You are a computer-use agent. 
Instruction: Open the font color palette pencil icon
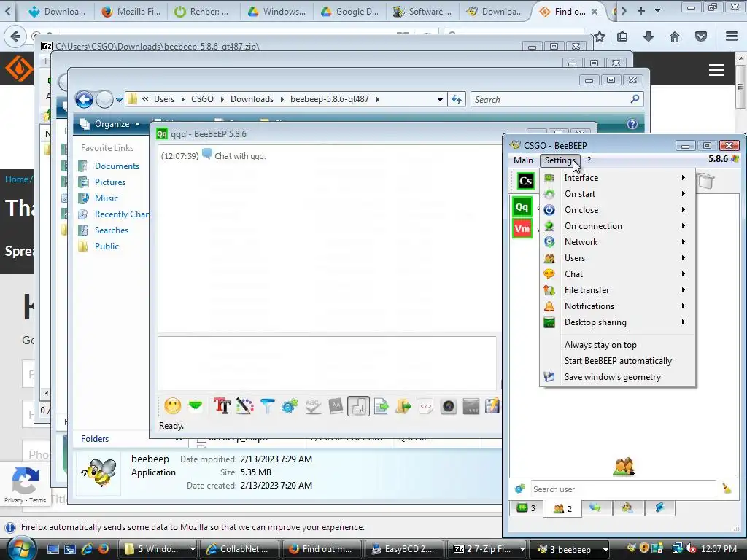click(x=245, y=406)
